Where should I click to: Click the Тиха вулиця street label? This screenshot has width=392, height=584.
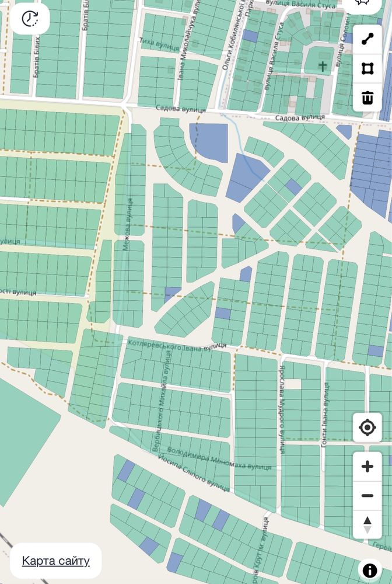[x=159, y=44]
